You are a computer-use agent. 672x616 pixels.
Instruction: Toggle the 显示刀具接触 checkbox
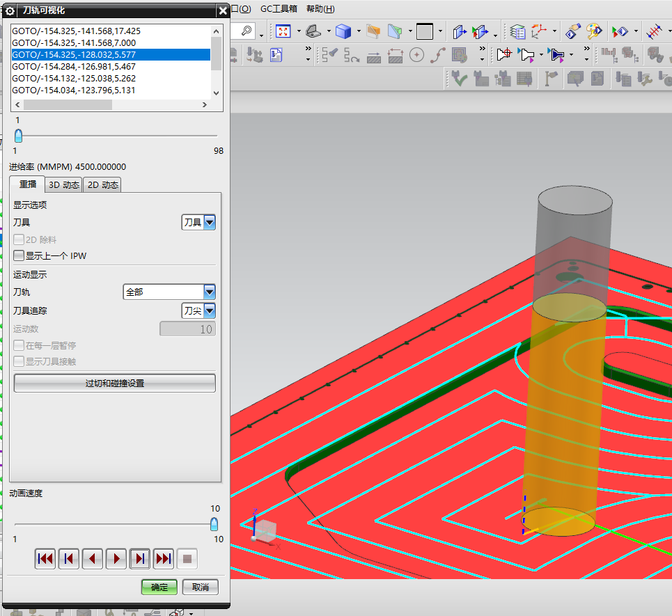click(x=19, y=361)
